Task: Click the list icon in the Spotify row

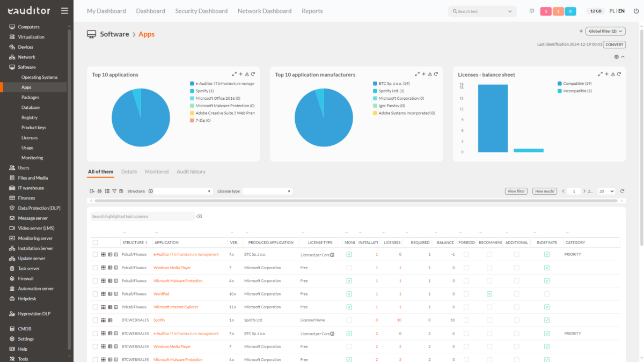Action: tap(109, 320)
